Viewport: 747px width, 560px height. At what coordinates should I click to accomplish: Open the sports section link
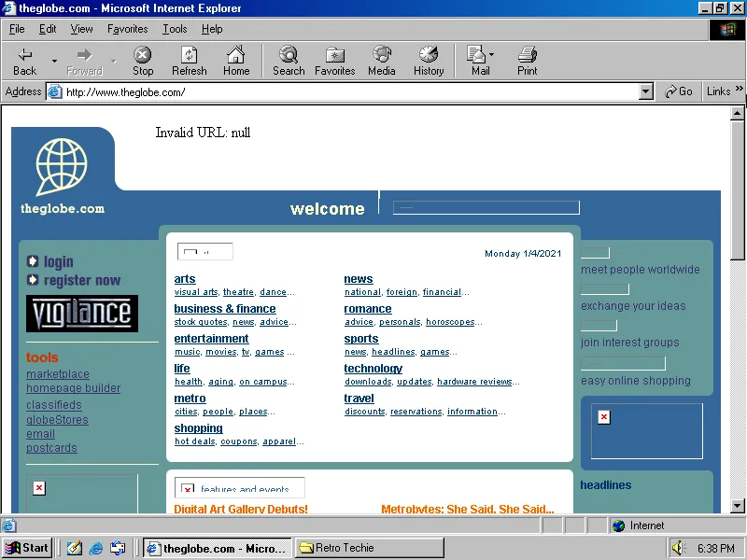360,338
